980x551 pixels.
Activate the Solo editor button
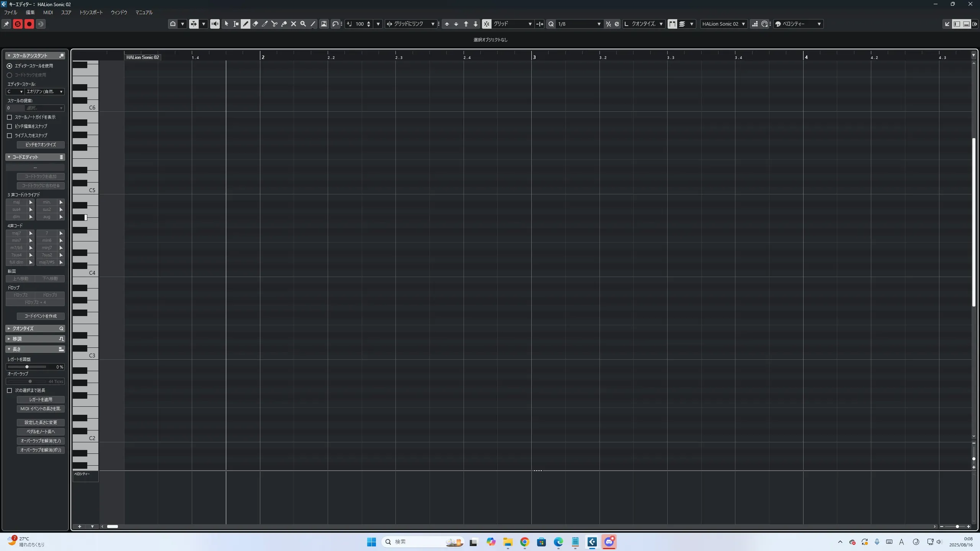(x=18, y=24)
